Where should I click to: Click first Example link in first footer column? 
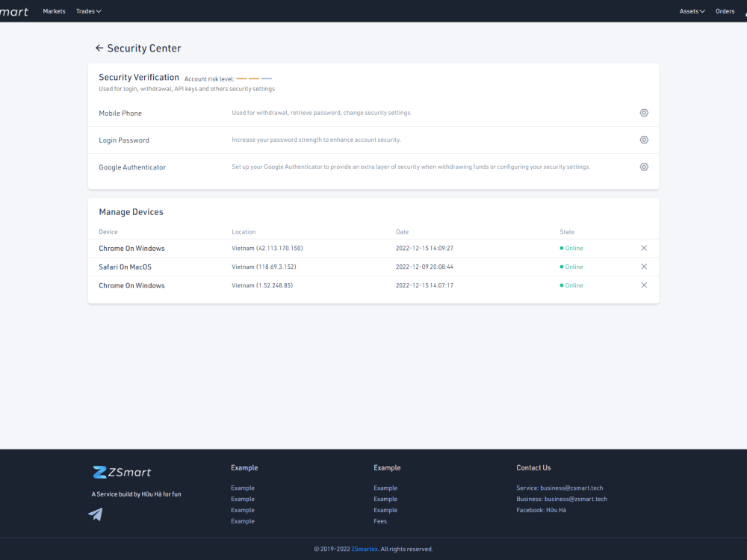(243, 488)
